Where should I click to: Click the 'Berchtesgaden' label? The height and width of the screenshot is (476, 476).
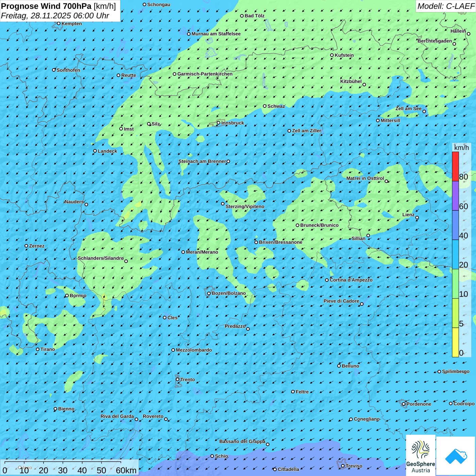pyautogui.click(x=435, y=41)
